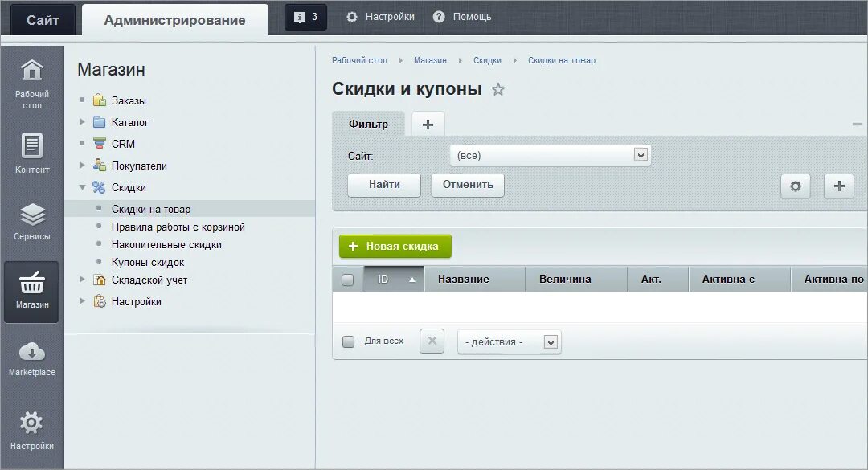
Task: Click the delete X button near actions
Action: [432, 341]
